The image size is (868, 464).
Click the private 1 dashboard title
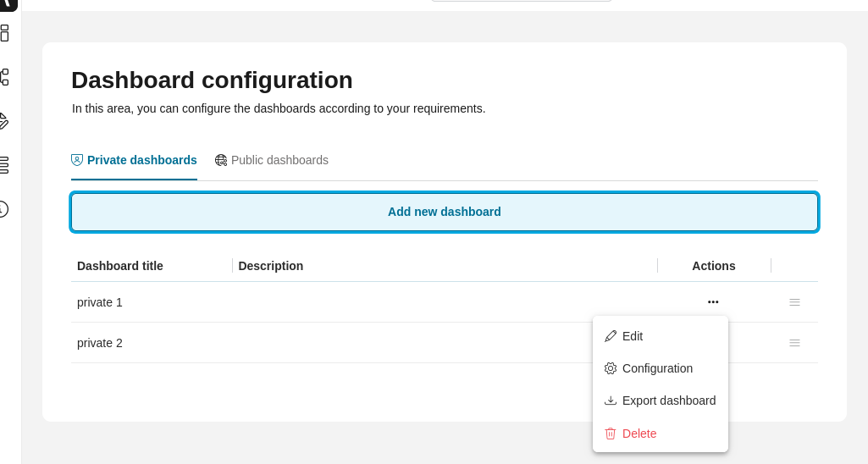(100, 302)
